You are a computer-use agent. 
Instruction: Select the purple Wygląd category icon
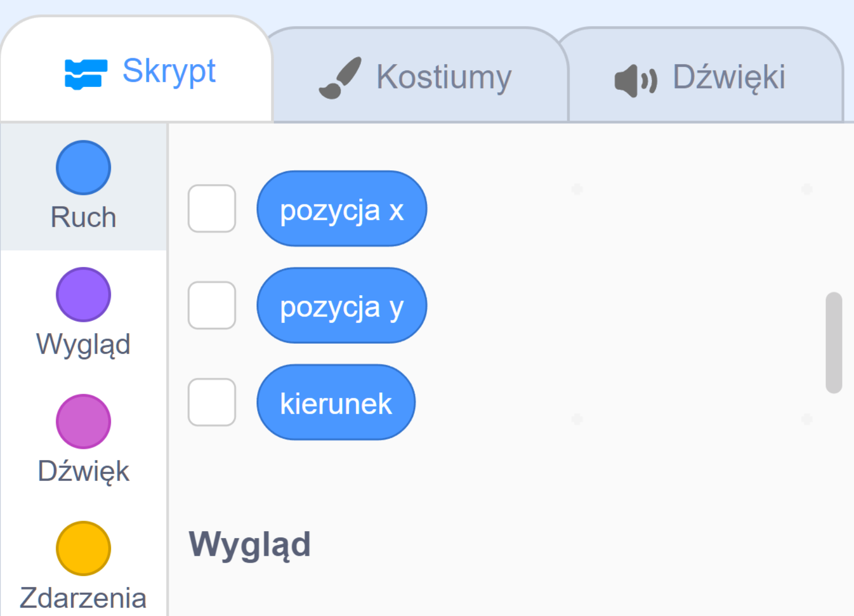click(x=83, y=294)
